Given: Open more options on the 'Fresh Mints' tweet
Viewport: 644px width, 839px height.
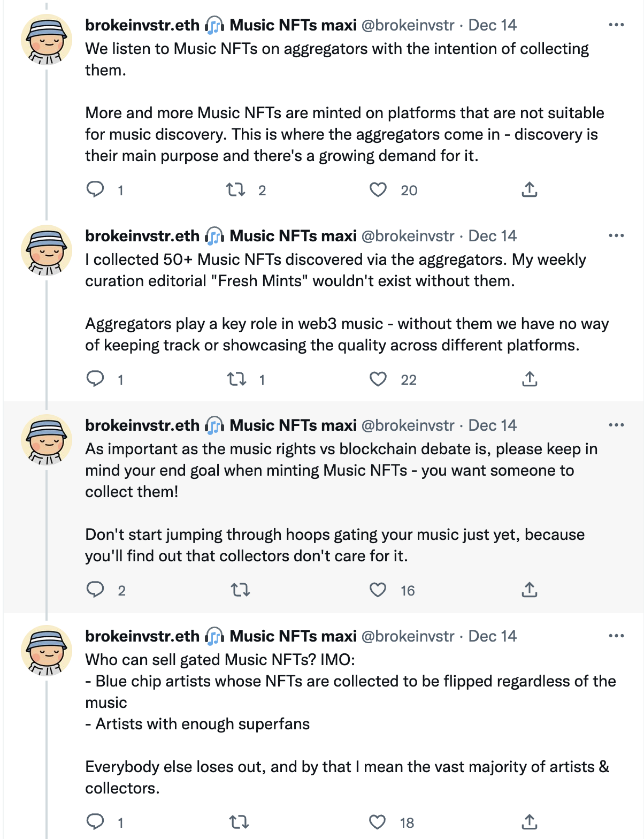Looking at the screenshot, I should (x=616, y=236).
